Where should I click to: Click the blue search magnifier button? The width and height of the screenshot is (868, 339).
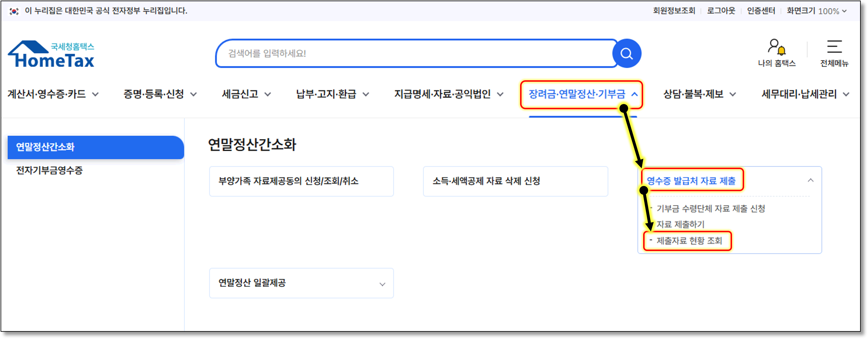pyautogui.click(x=626, y=53)
